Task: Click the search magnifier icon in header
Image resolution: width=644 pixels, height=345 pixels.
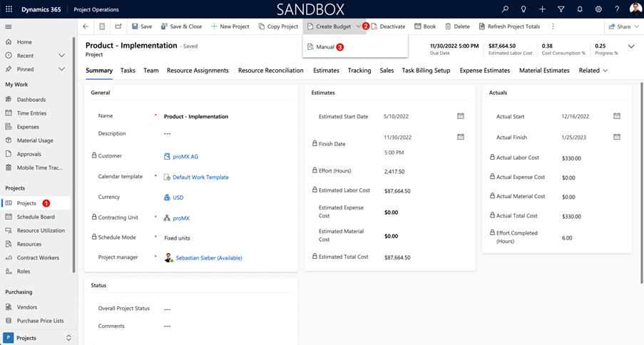Action: click(x=505, y=9)
